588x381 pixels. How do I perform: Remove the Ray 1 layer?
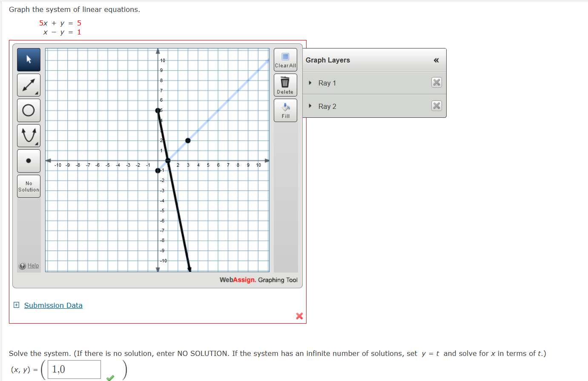(x=436, y=82)
